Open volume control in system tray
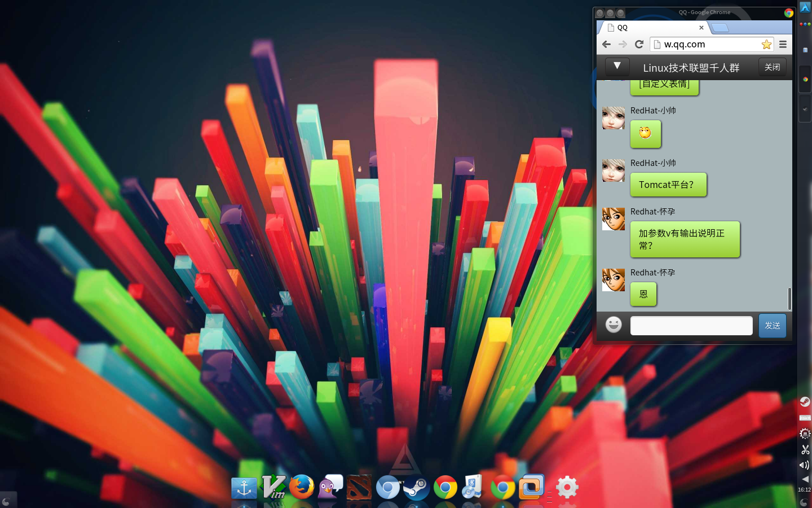812x508 pixels. (805, 465)
